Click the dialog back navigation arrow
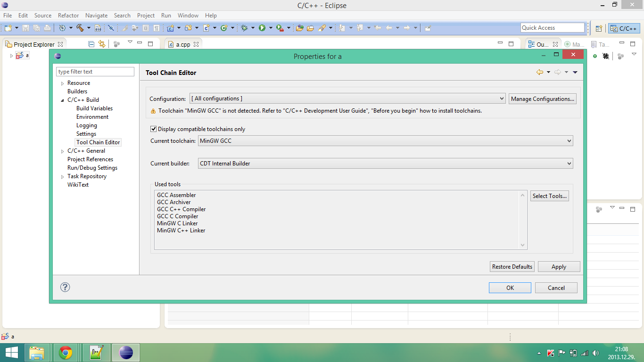Viewport: 644px width, 362px height. (540, 72)
